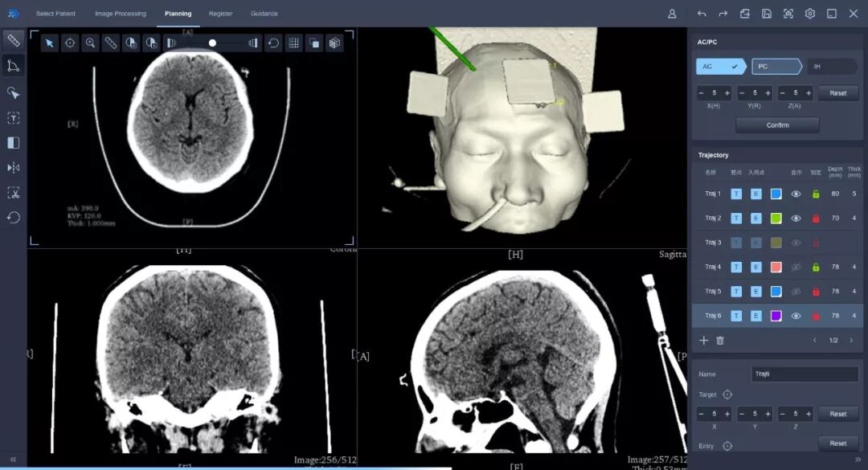Image resolution: width=868 pixels, height=470 pixels.
Task: Click the zoom magnifier tool
Action: (x=90, y=43)
